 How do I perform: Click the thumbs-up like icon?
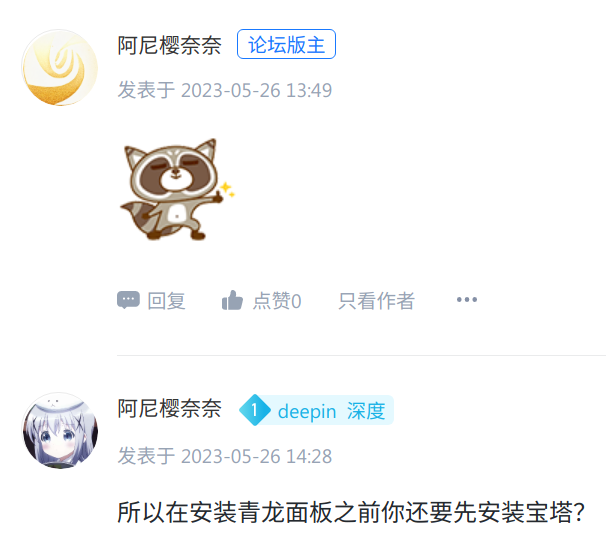click(x=232, y=300)
